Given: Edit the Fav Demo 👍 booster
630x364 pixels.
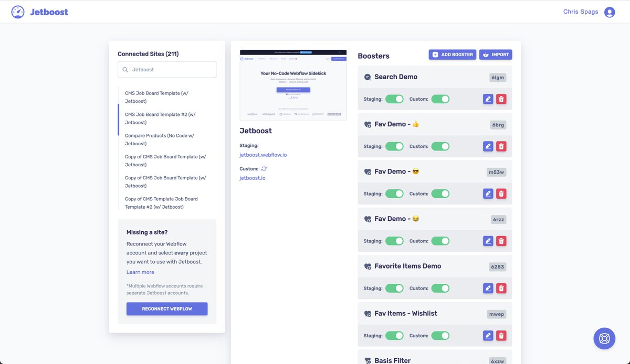Looking at the screenshot, I should pyautogui.click(x=488, y=146).
